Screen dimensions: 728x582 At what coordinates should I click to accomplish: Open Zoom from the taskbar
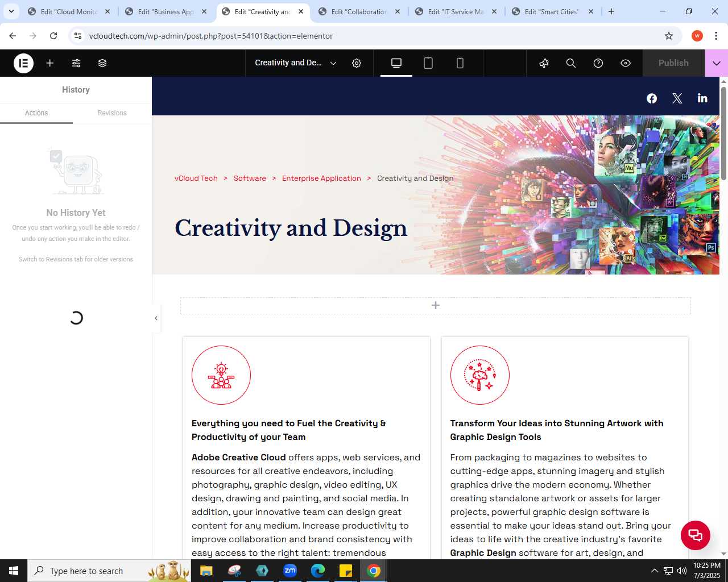tap(290, 571)
